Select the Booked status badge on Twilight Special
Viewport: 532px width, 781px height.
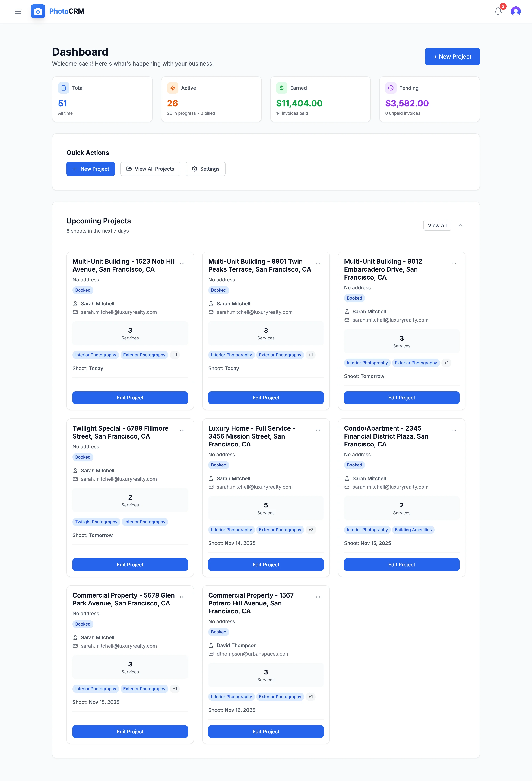coord(83,457)
